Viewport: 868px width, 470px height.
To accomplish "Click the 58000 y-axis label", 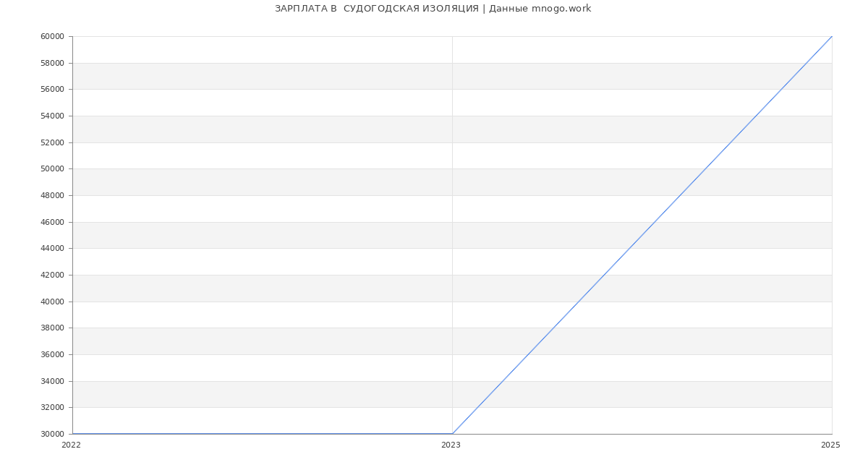I will 52,63.
